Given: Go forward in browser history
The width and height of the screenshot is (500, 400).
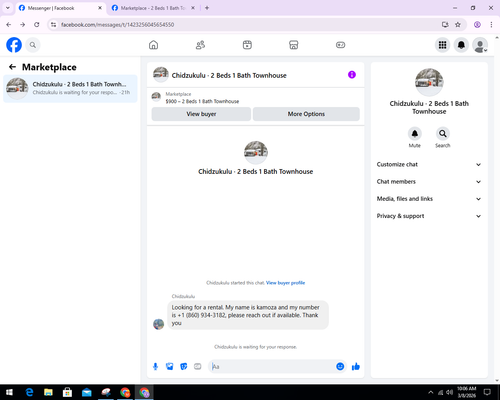Looking at the screenshot, I should point(22,25).
